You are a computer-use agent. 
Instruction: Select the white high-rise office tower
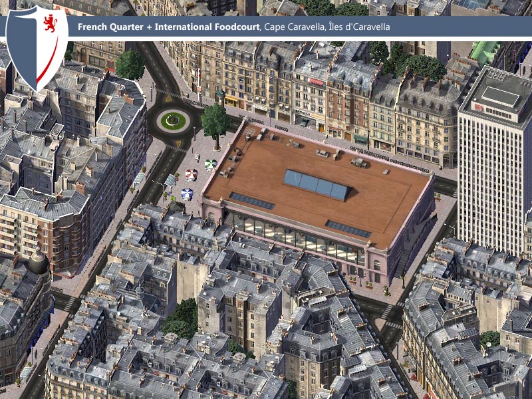(x=493, y=160)
